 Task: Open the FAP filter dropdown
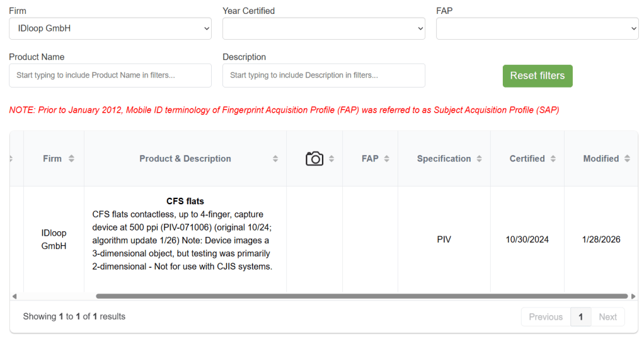pyautogui.click(x=537, y=28)
